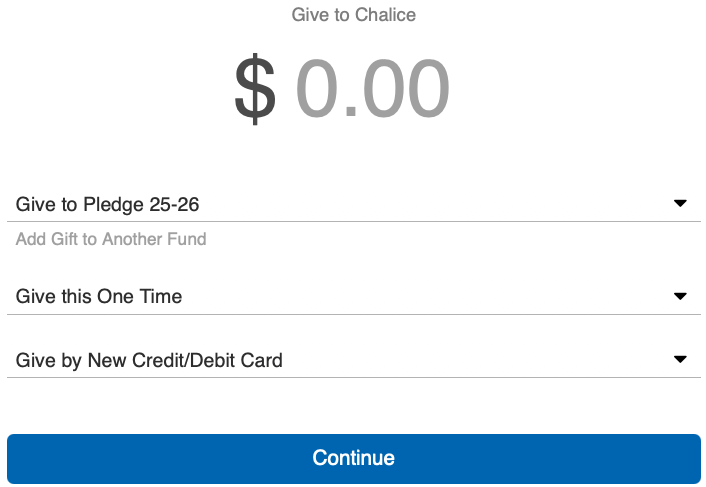Open the Give this One Time frequency dropdown
The width and height of the screenshot is (706, 487).
click(x=352, y=297)
